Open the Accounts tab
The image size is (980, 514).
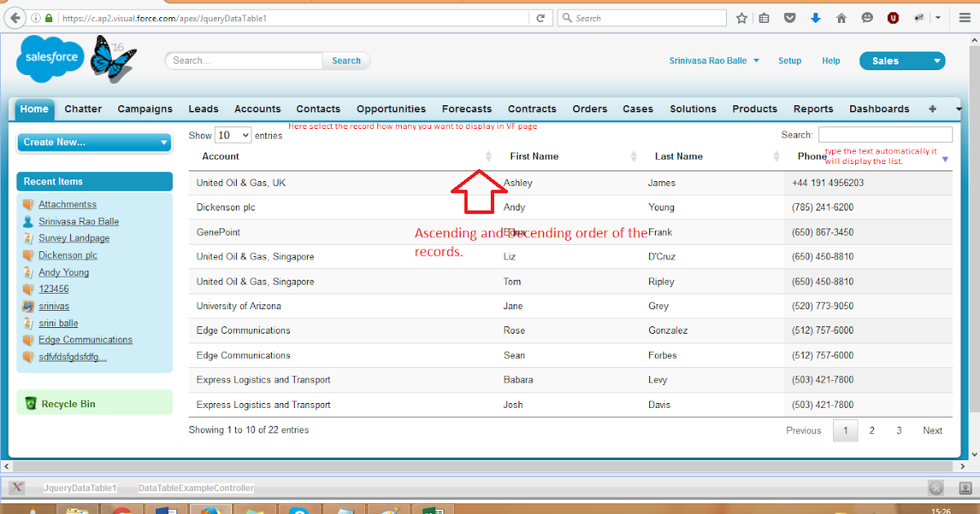(257, 109)
